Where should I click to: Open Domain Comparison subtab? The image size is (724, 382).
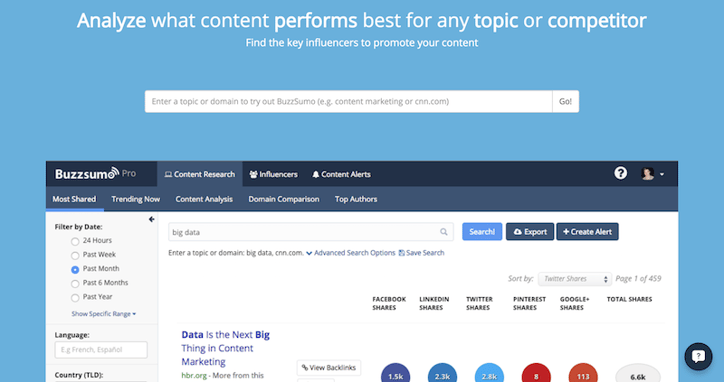click(284, 199)
